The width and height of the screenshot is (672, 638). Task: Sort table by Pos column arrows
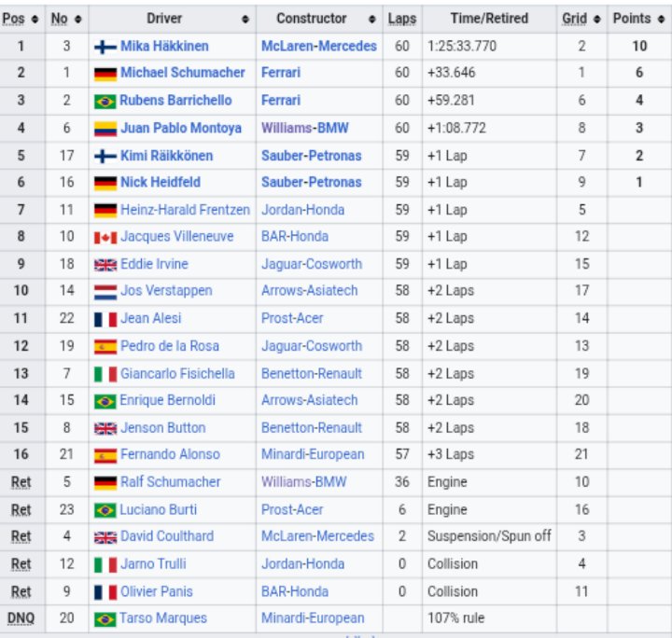tap(35, 19)
